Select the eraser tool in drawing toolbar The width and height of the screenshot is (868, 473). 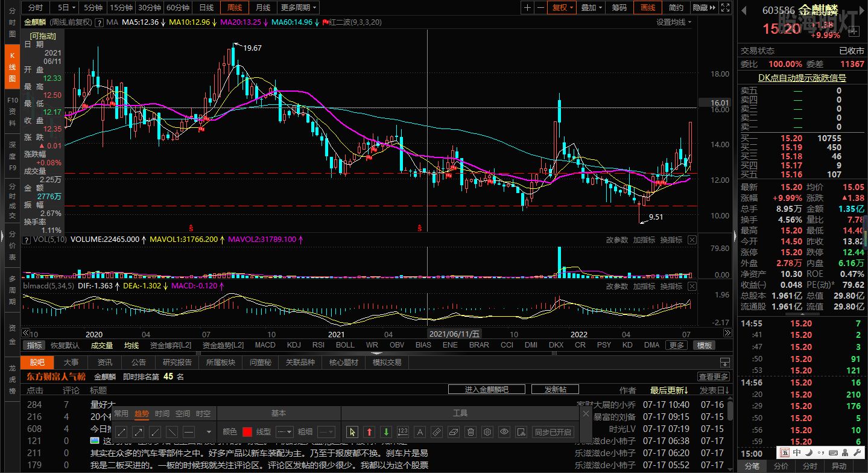tap(454, 432)
